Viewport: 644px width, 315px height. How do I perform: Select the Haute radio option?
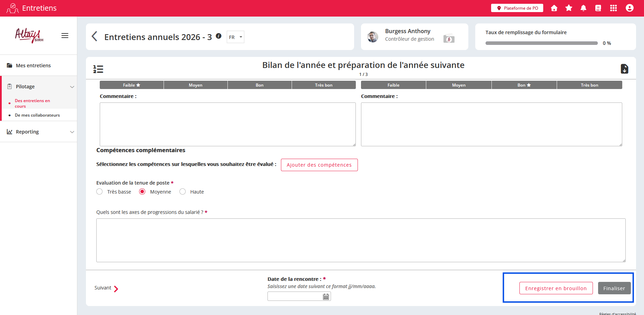click(183, 192)
